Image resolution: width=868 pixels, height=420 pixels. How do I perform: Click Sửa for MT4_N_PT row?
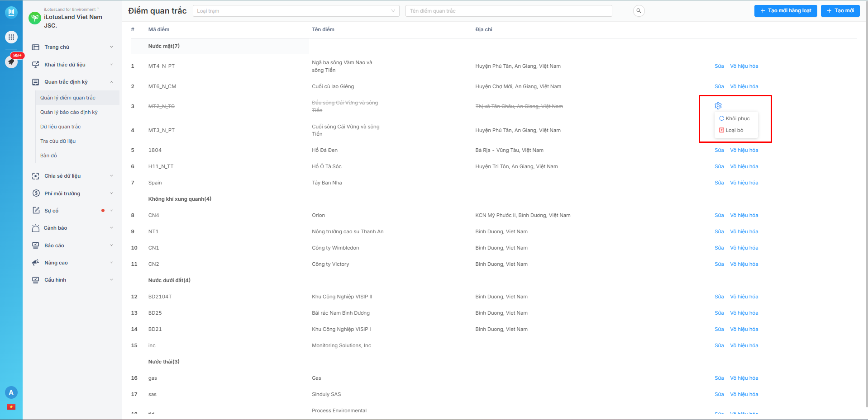point(719,66)
